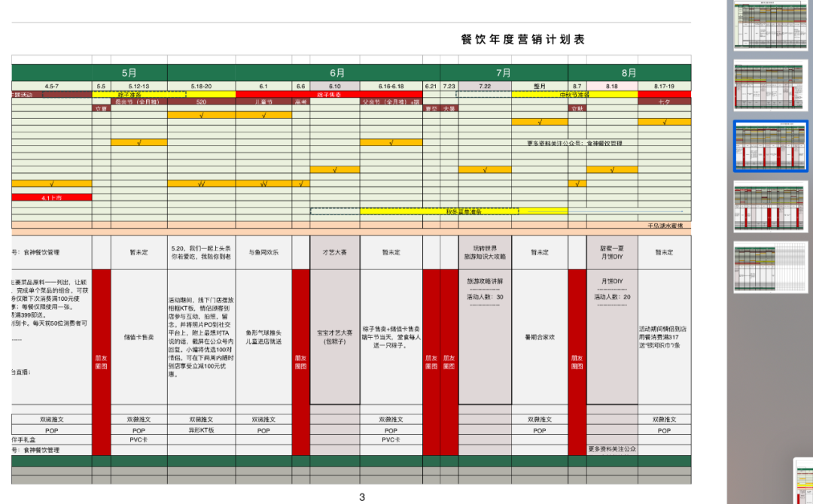Click the 暑期合家欢 cell
The image size is (813, 504).
[540, 337]
